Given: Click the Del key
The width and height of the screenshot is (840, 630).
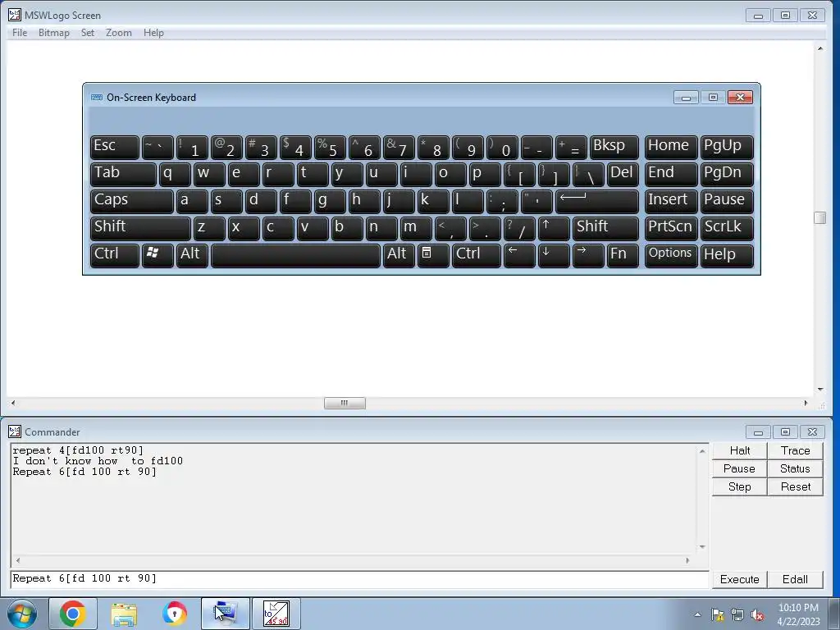Looking at the screenshot, I should click(623, 174).
